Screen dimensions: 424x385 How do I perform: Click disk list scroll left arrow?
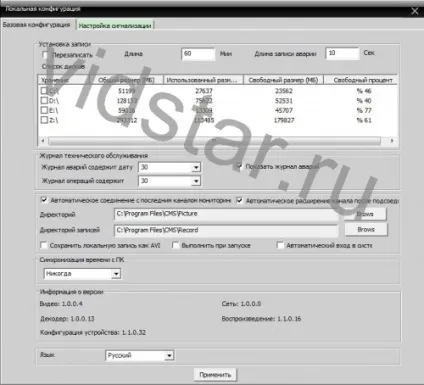(43, 141)
